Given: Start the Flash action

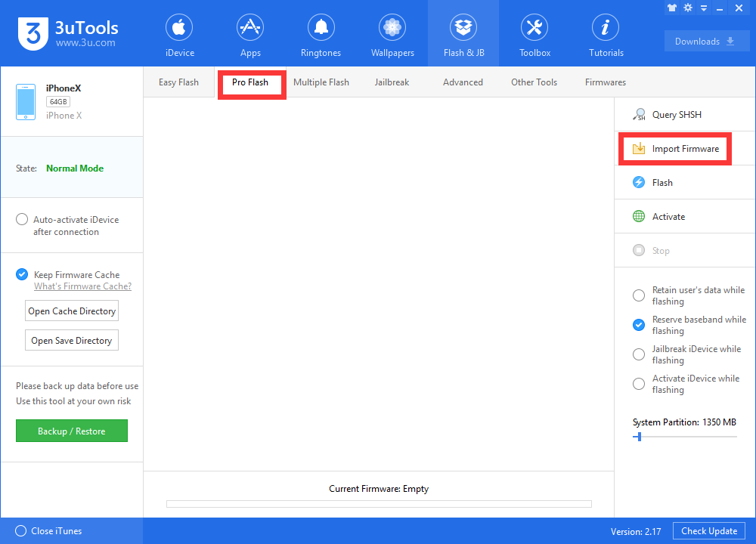Looking at the screenshot, I should coord(685,183).
